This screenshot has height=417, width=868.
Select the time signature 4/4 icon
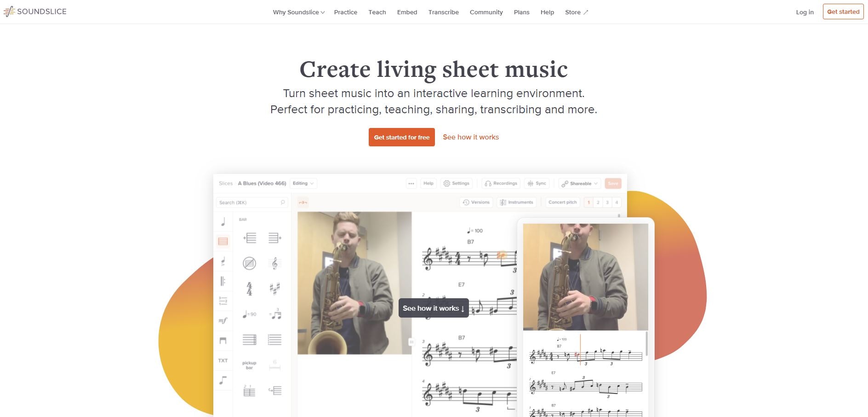click(249, 289)
